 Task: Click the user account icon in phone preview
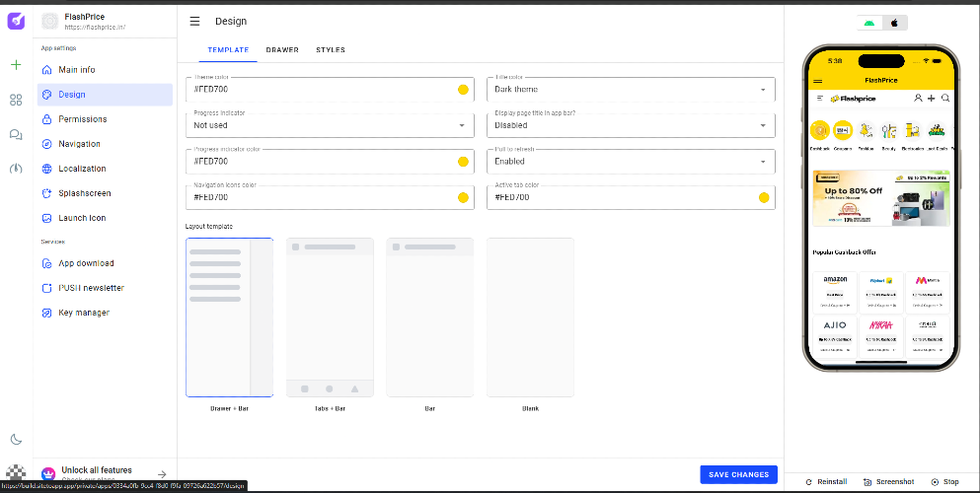pyautogui.click(x=918, y=98)
